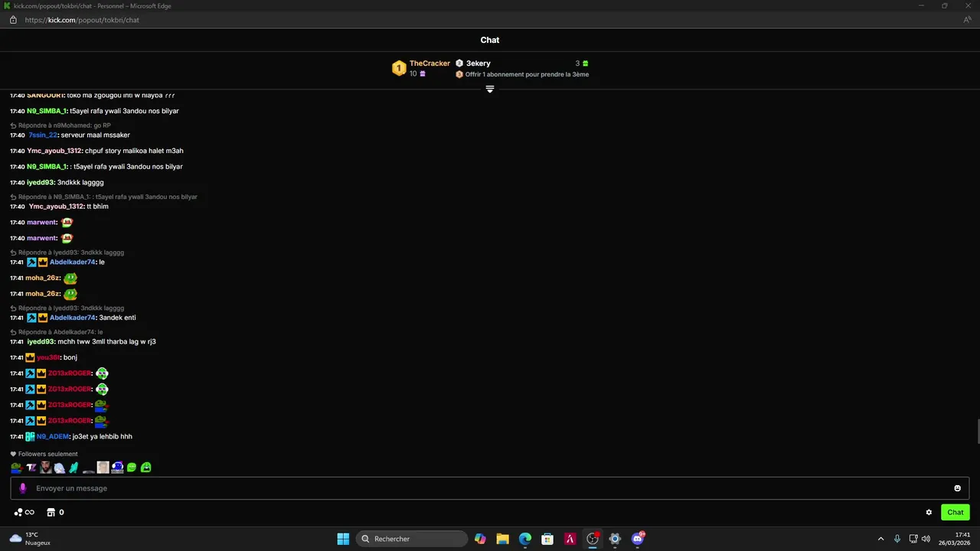Image resolution: width=980 pixels, height=551 pixels.
Task: Send message with green Chat button
Action: [x=955, y=513]
